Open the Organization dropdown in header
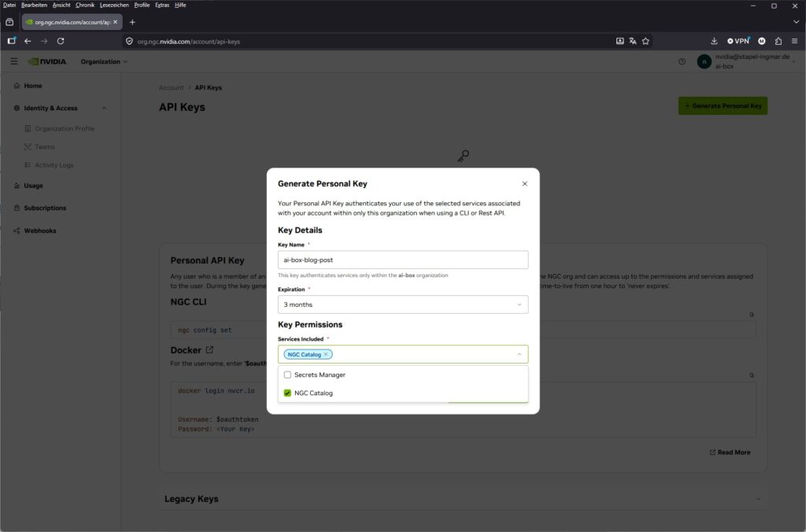Image resolution: width=806 pixels, height=532 pixels. pos(104,61)
